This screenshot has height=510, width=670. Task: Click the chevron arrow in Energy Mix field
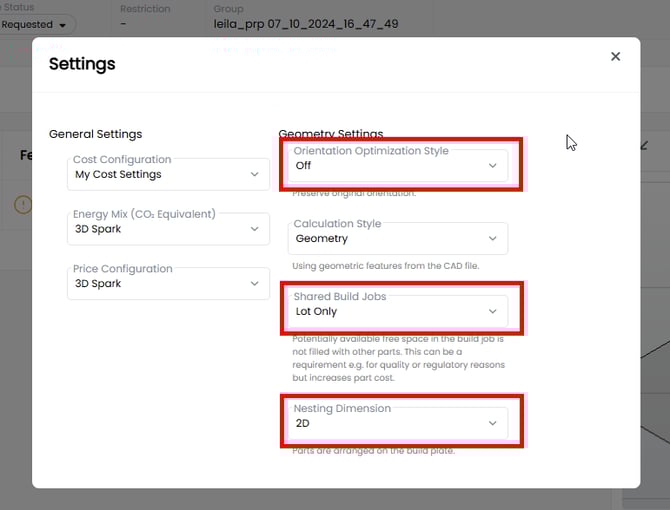coord(254,229)
